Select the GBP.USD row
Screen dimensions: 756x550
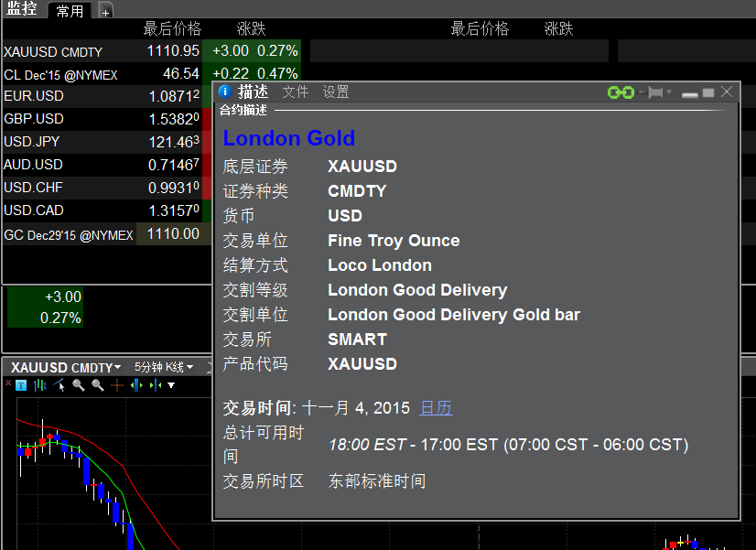pyautogui.click(x=107, y=119)
